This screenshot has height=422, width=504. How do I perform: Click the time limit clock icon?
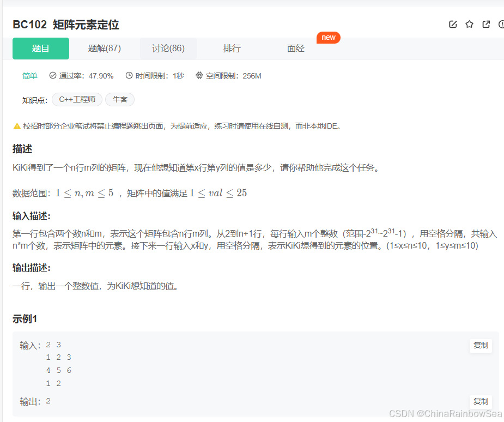[129, 76]
